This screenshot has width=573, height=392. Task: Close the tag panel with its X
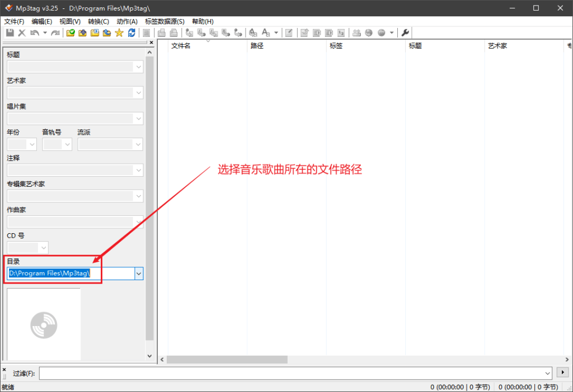(x=151, y=42)
